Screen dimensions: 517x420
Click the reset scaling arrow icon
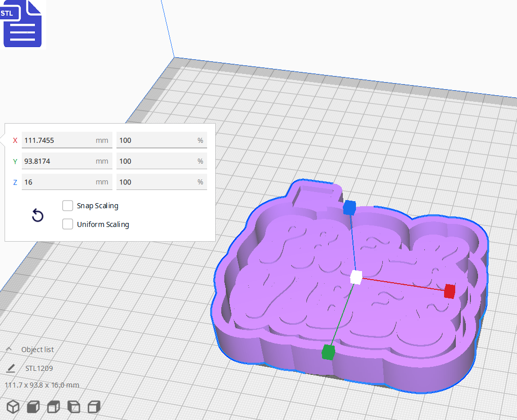pos(37,215)
